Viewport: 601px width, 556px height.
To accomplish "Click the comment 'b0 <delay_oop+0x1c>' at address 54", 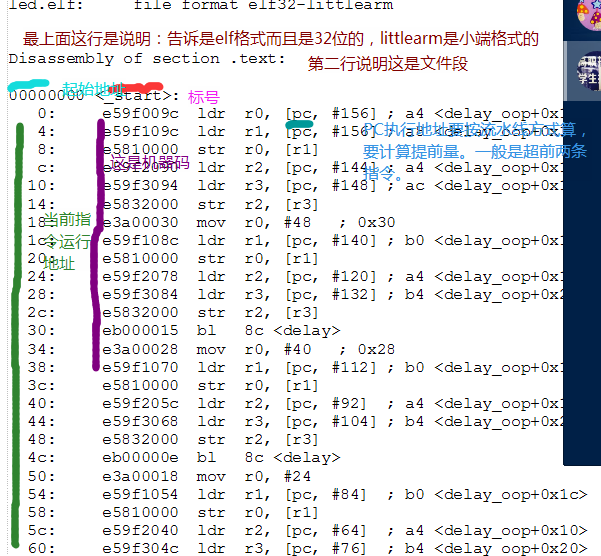I will point(496,495).
